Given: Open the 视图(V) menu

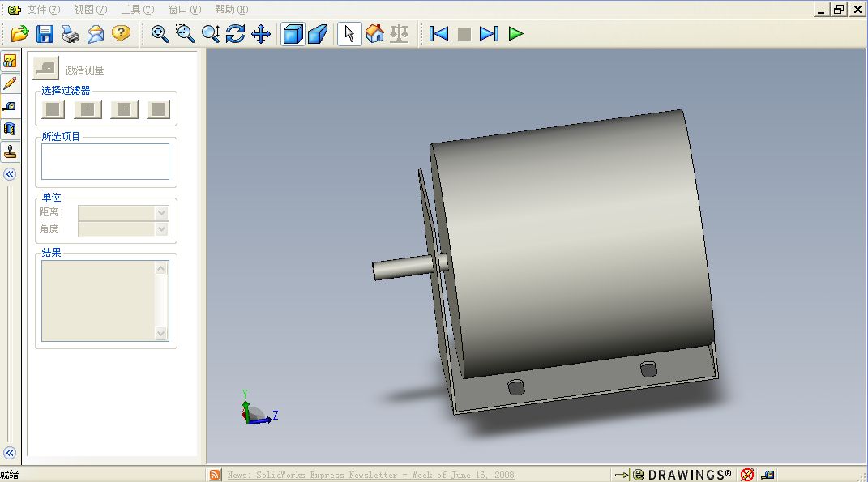Looking at the screenshot, I should tap(90, 10).
